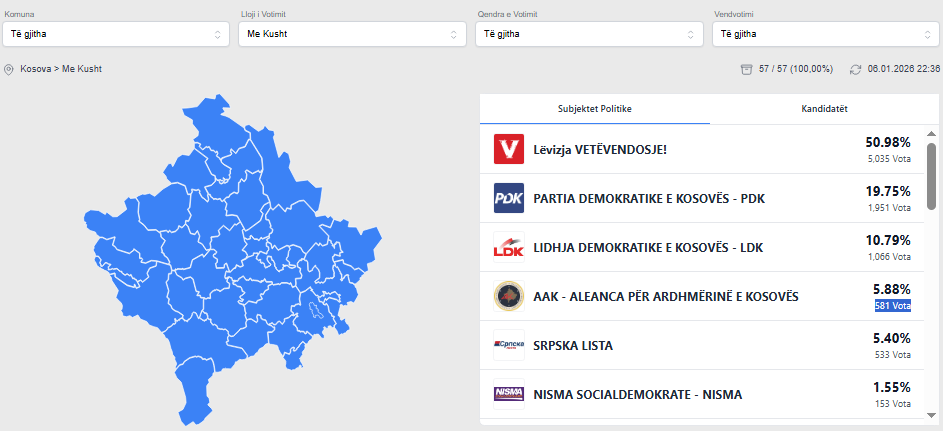Screen dimensions: 943x431
Task: Click the refresh icon beside the timestamp
Action: click(x=855, y=70)
